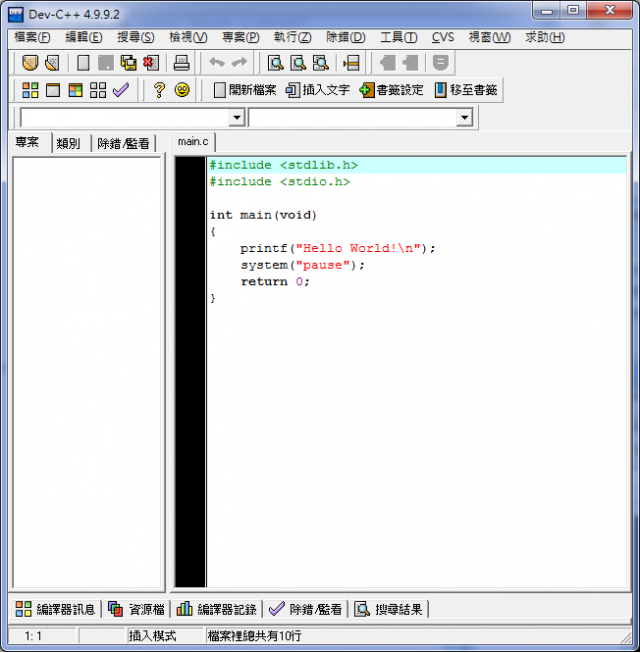The width and height of the screenshot is (640, 653).
Task: Click the Save All icon
Action: [x=128, y=63]
